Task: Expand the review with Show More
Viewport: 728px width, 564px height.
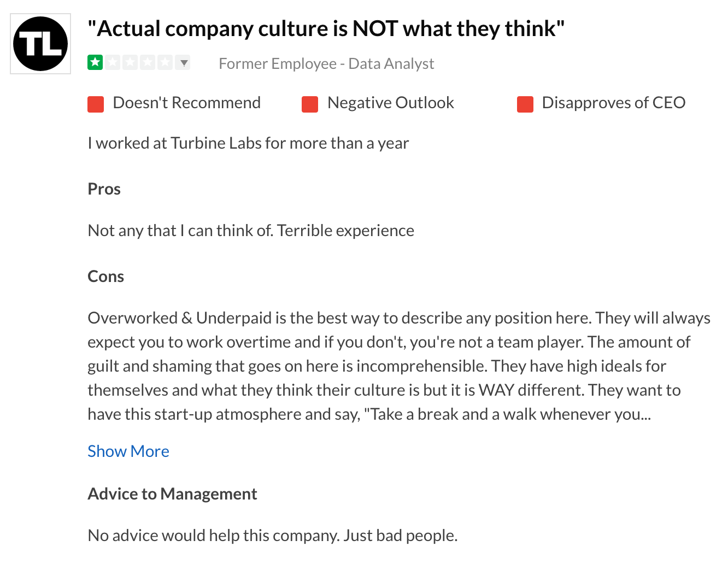Action: pyautogui.click(x=128, y=451)
